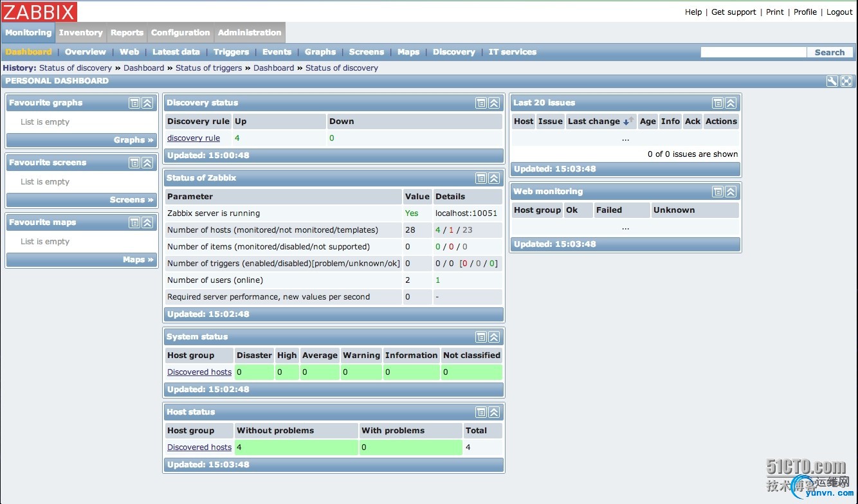Collapse the System status widget

[494, 337]
